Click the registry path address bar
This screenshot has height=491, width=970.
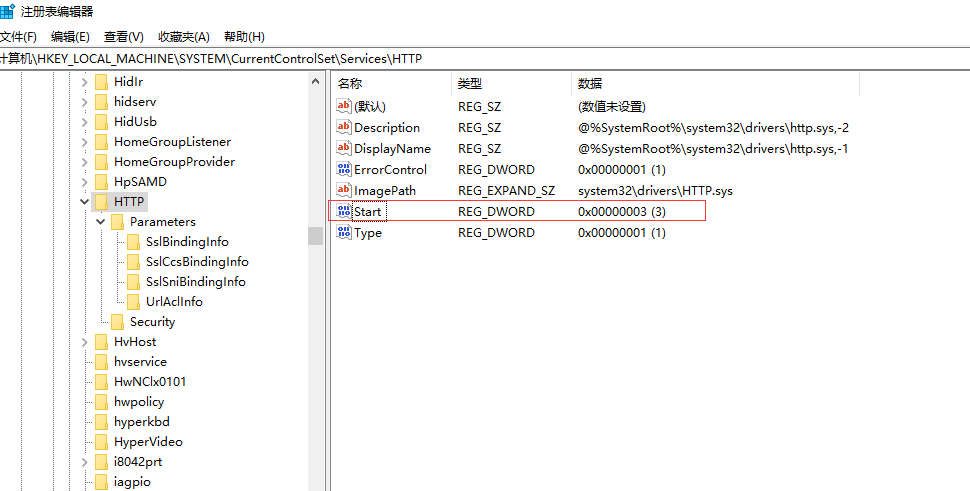[x=485, y=59]
